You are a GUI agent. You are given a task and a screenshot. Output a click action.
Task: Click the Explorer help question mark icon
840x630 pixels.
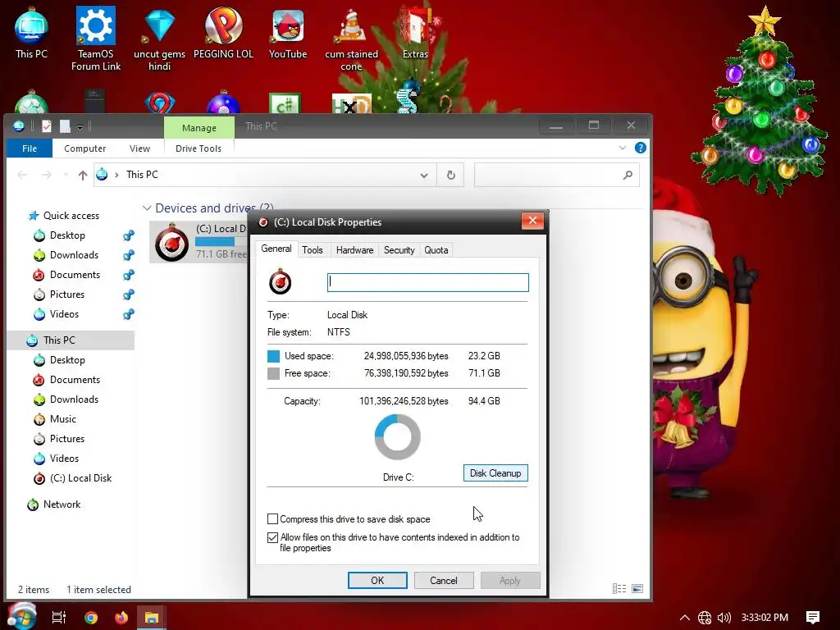coord(640,148)
